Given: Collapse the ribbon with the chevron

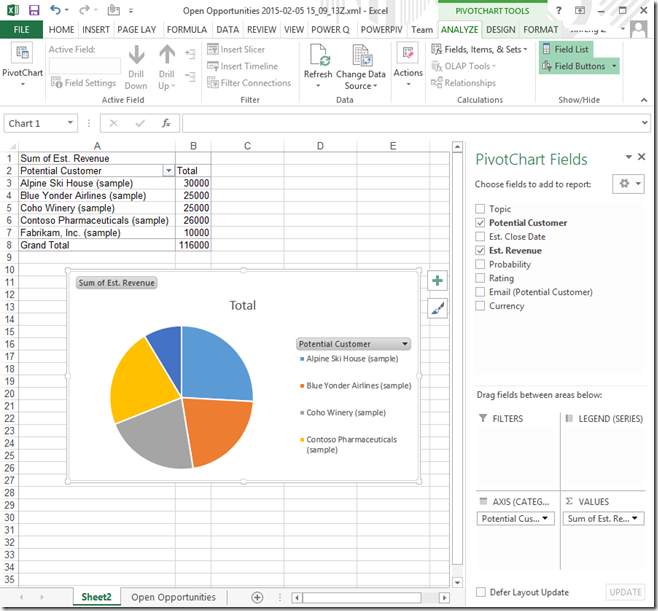Looking at the screenshot, I should (x=644, y=100).
